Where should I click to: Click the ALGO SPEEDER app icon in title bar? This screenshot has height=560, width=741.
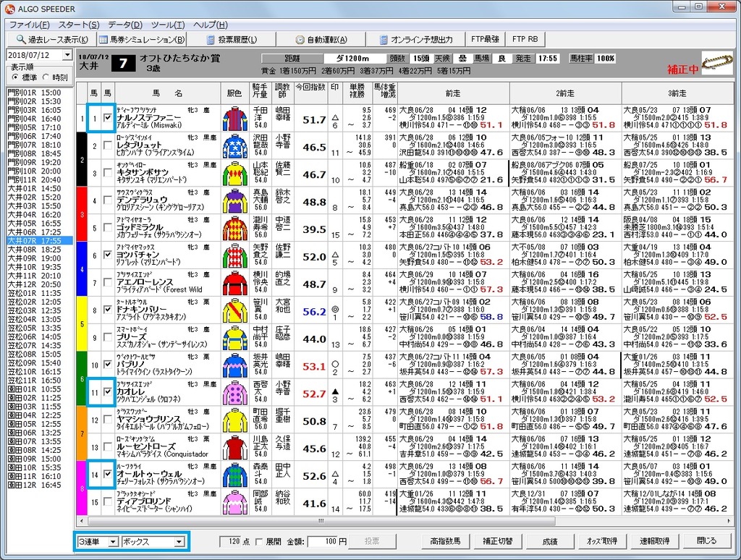pos(9,9)
